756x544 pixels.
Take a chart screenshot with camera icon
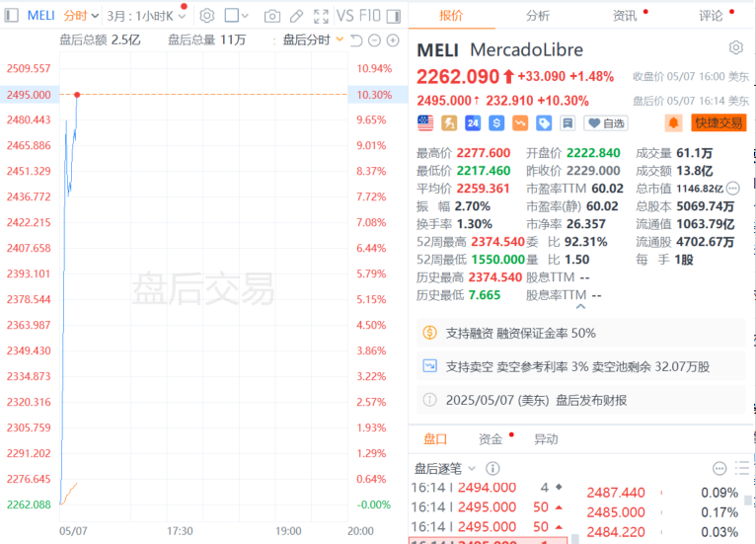pos(272,17)
